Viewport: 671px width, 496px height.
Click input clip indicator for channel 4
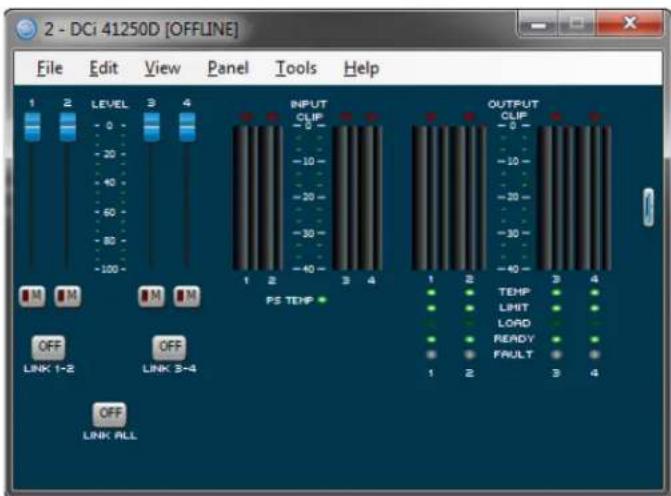(x=371, y=116)
